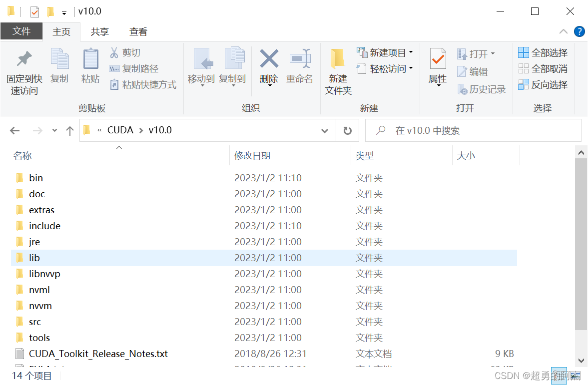Open the File (文件) menu tab
Image resolution: width=588 pixels, height=385 pixels.
(21, 31)
